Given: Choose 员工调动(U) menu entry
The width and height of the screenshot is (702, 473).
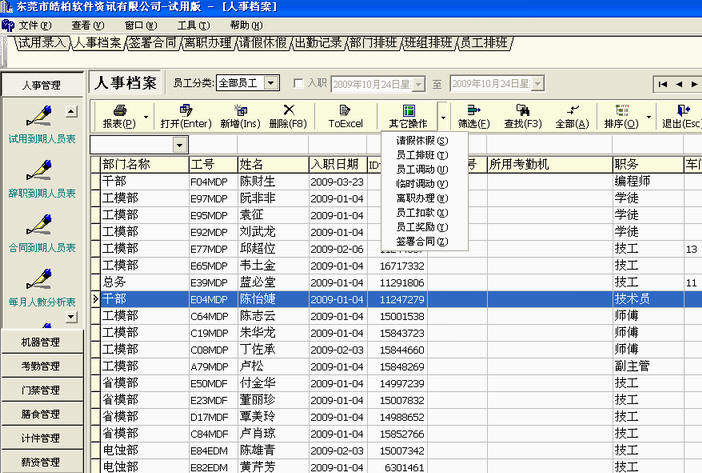Looking at the screenshot, I should pos(422,169).
